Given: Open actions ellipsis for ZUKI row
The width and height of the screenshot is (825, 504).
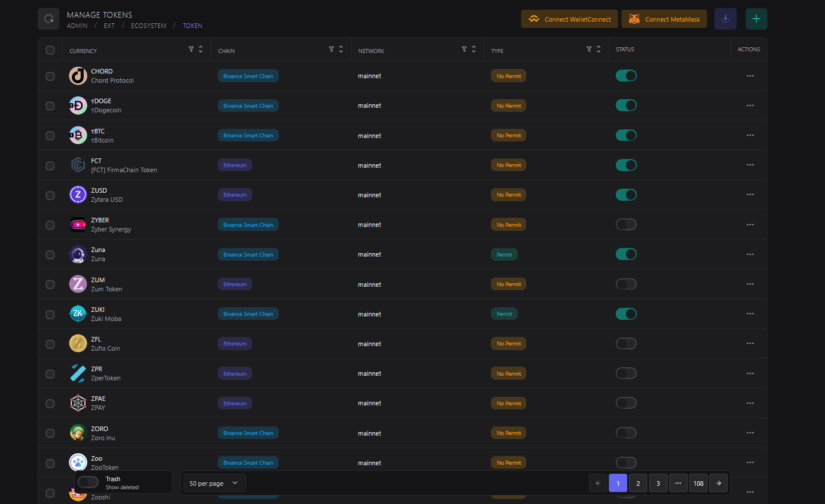Looking at the screenshot, I should (750, 314).
